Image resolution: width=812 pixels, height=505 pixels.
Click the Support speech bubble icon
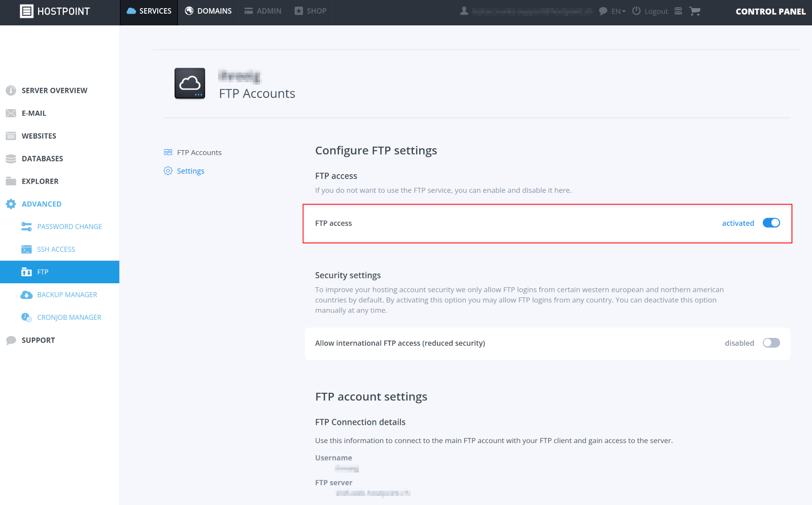[11, 341]
